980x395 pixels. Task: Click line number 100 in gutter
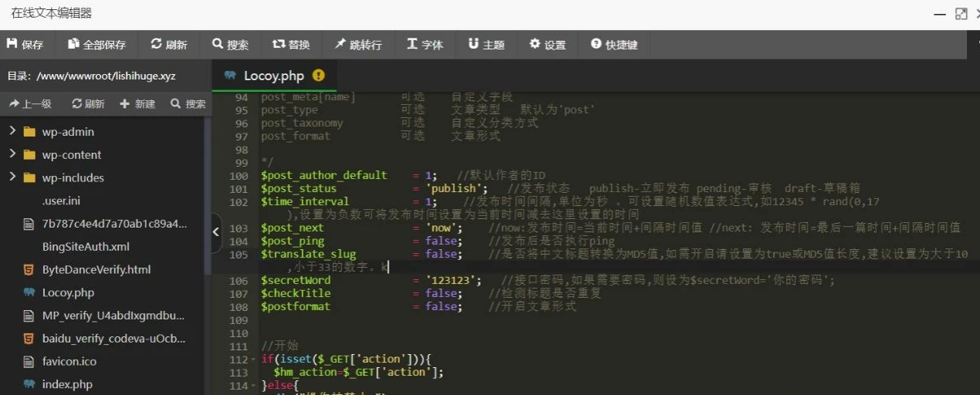[x=239, y=176]
